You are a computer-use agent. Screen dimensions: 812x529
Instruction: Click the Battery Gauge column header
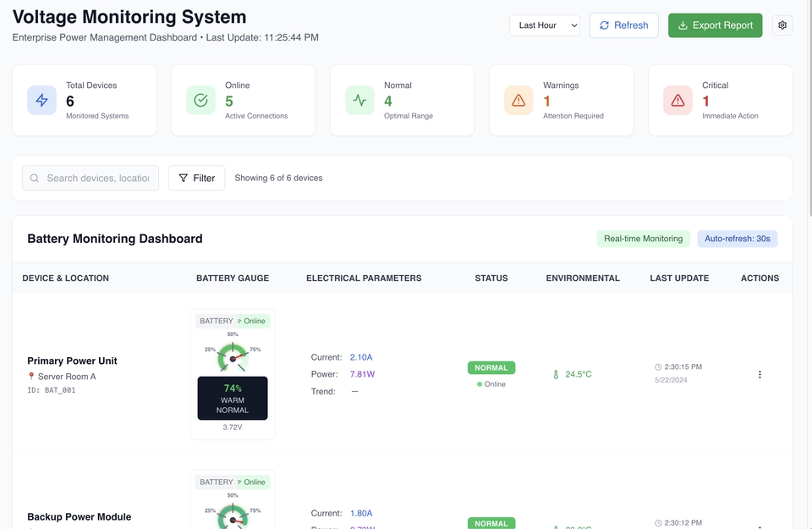point(233,278)
